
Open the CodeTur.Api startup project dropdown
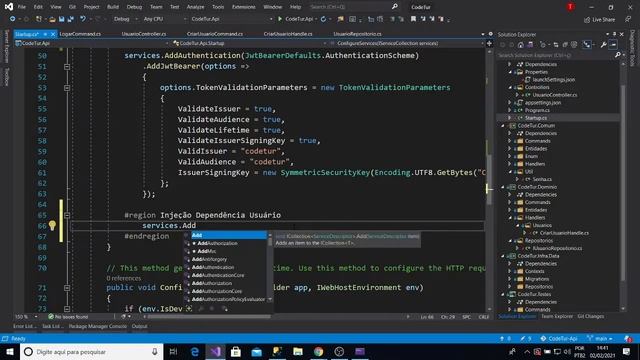231,19
